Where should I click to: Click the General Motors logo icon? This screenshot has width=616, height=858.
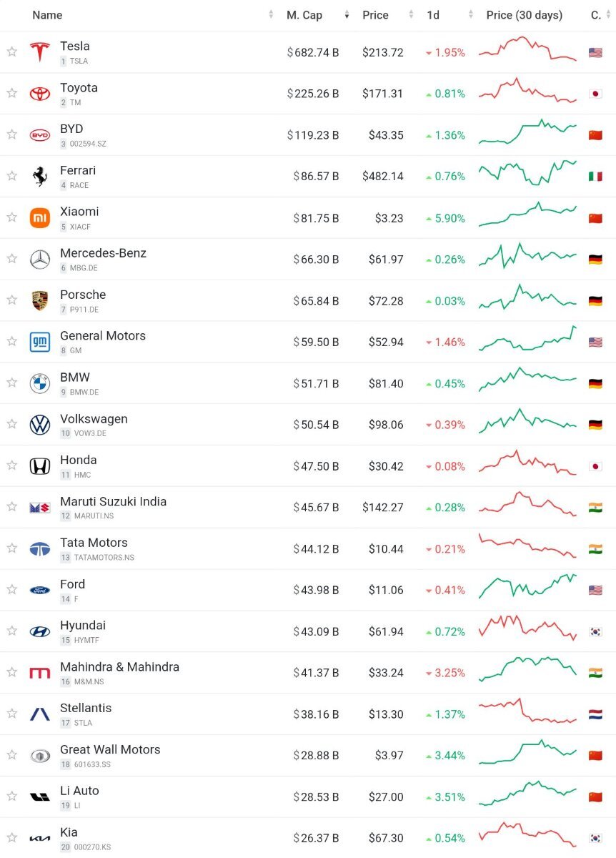pyautogui.click(x=39, y=342)
